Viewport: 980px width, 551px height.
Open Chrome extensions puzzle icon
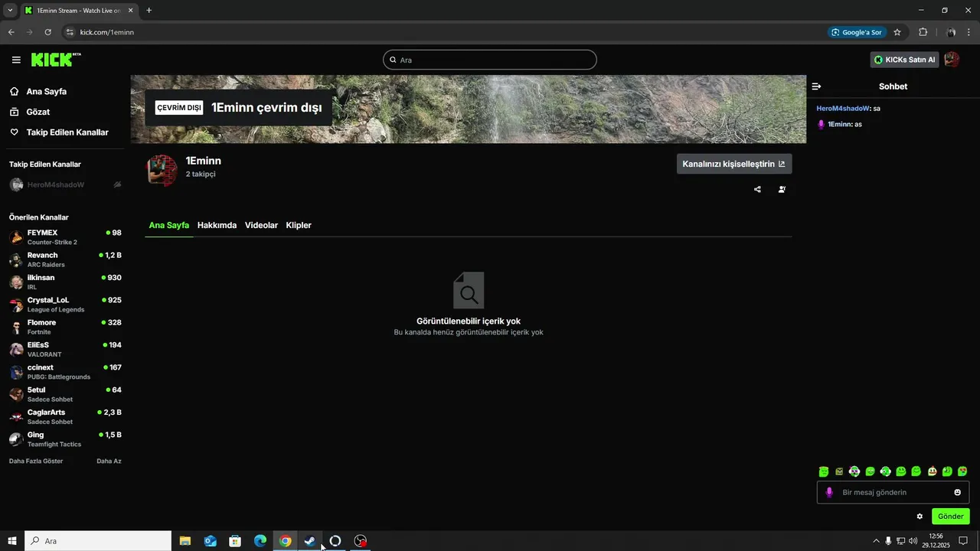[923, 32]
